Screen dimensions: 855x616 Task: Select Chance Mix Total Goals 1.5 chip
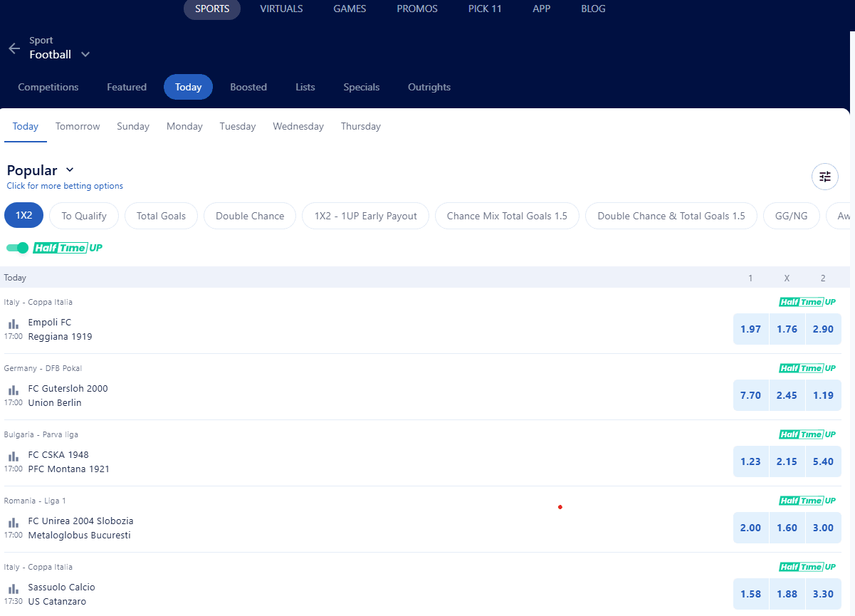pyautogui.click(x=507, y=216)
